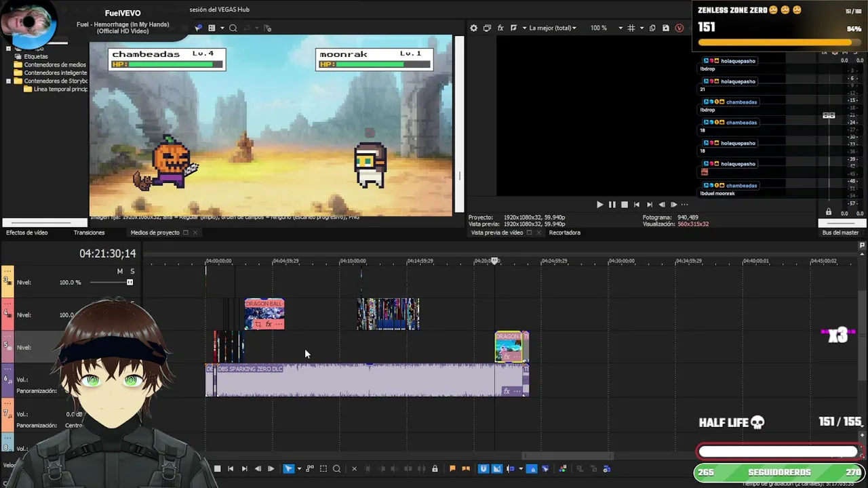Toggle grid overlay in preview toolbar
This screenshot has width=868, height=488.
tap(631, 28)
